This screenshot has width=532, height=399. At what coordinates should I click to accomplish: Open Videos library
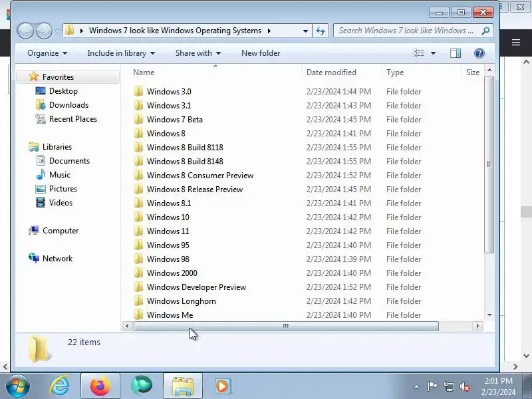(61, 203)
